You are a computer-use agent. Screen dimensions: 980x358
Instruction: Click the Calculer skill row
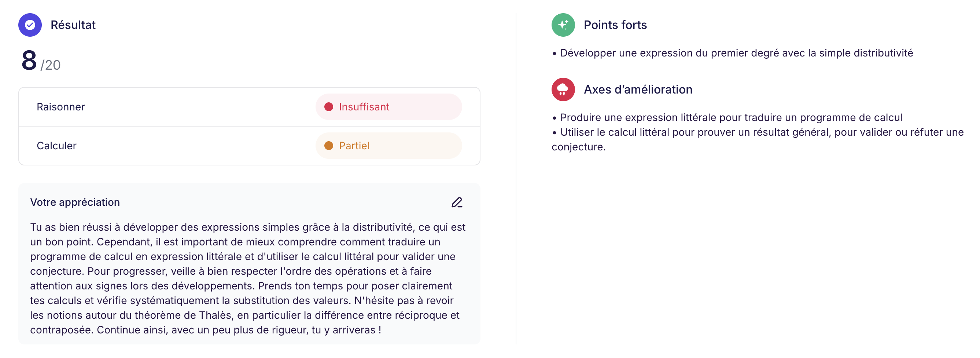point(249,146)
